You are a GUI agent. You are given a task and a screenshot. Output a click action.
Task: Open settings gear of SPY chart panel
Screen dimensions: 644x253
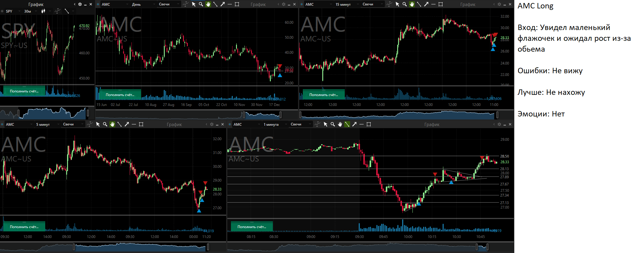click(x=80, y=4)
